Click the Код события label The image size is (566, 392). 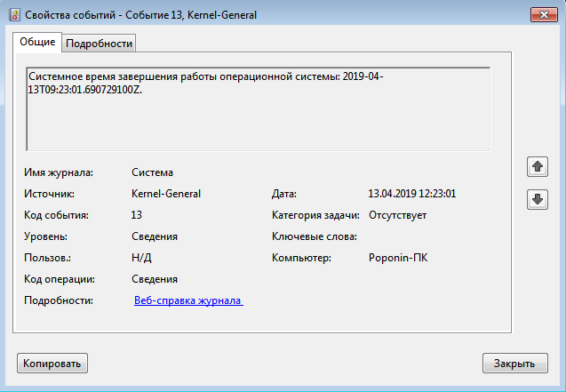[56, 215]
